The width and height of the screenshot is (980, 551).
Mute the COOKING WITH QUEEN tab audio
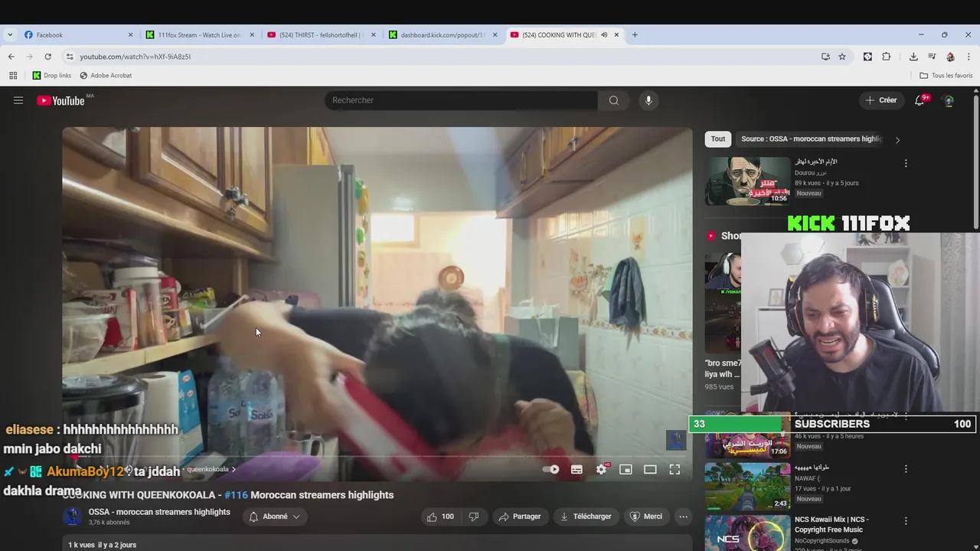(604, 34)
